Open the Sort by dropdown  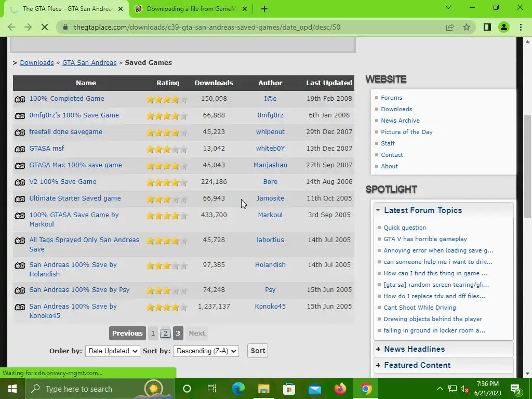[x=206, y=351]
